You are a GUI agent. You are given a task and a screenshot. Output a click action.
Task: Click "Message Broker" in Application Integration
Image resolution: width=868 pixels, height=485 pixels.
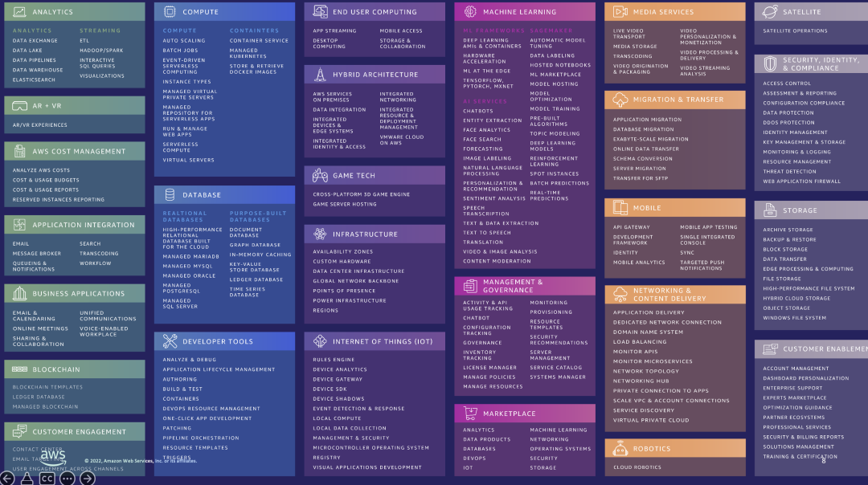coord(37,253)
